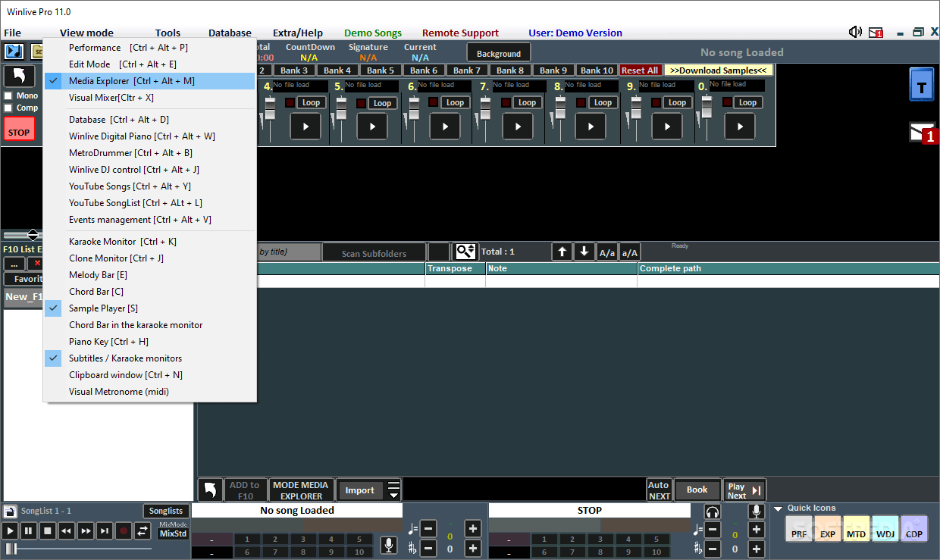940x560 pixels.
Task: Click the Reset All button
Action: (x=640, y=70)
